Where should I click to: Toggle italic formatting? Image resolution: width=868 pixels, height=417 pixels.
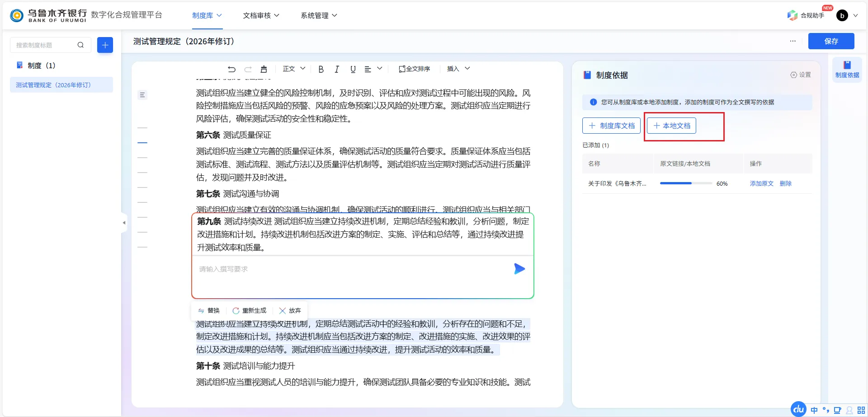click(x=337, y=69)
